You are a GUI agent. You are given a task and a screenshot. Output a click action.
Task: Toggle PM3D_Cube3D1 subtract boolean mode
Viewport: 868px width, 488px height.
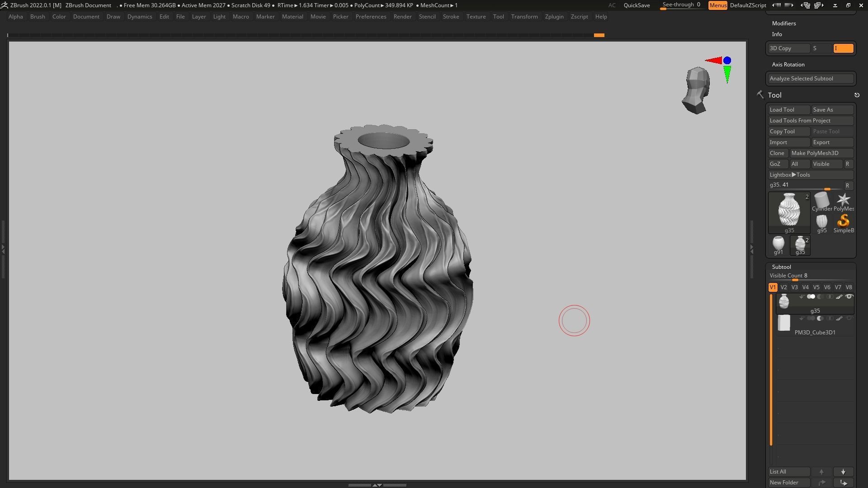[x=820, y=319]
